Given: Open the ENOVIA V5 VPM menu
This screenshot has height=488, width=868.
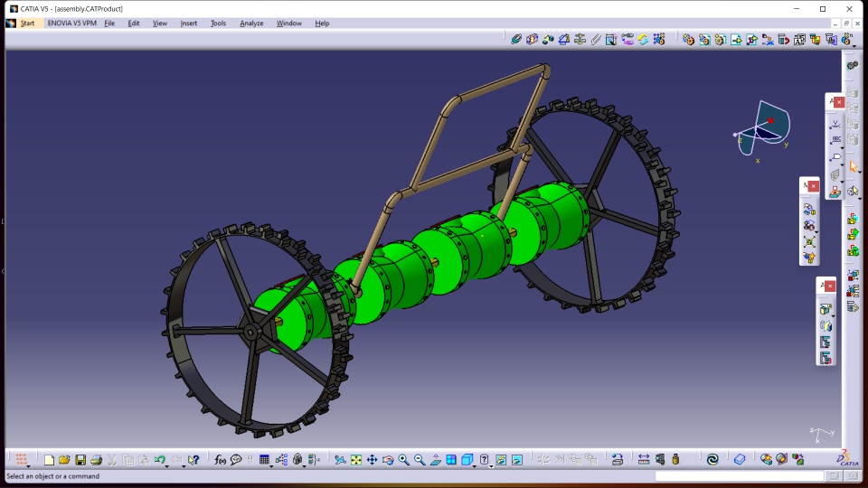Looking at the screenshot, I should pyautogui.click(x=72, y=23).
